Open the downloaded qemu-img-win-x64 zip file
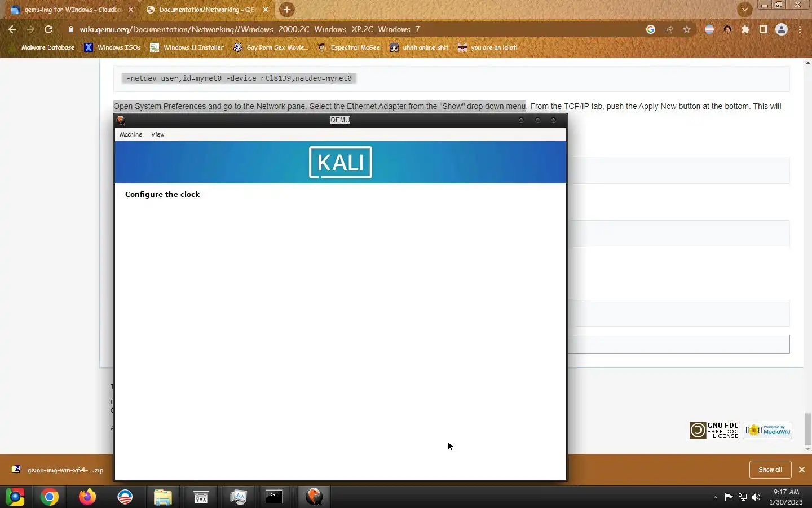The height and width of the screenshot is (508, 812). (x=58, y=470)
